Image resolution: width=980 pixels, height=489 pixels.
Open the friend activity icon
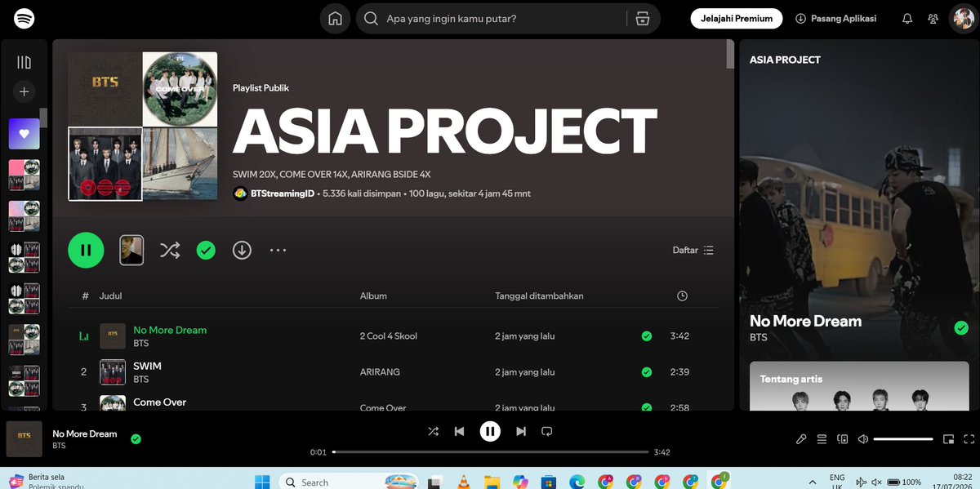coord(933,19)
